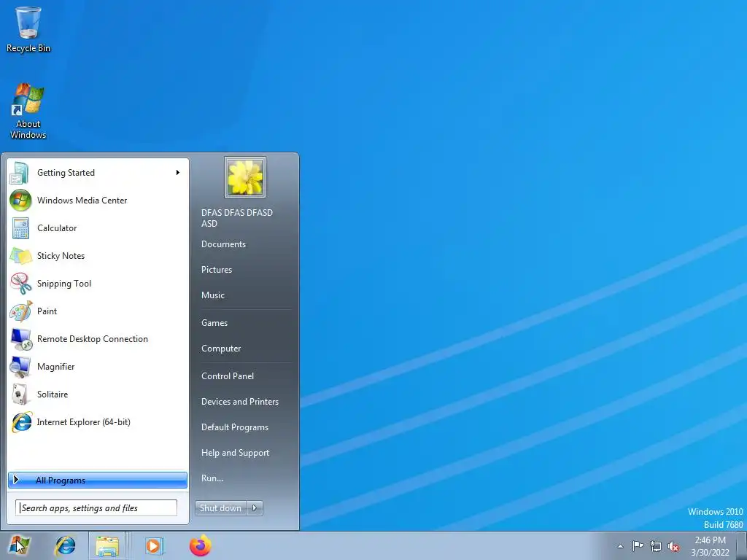This screenshot has height=560, width=747.
Task: Open the Internet Explorer (64-bit) icon
Action: coord(21,422)
